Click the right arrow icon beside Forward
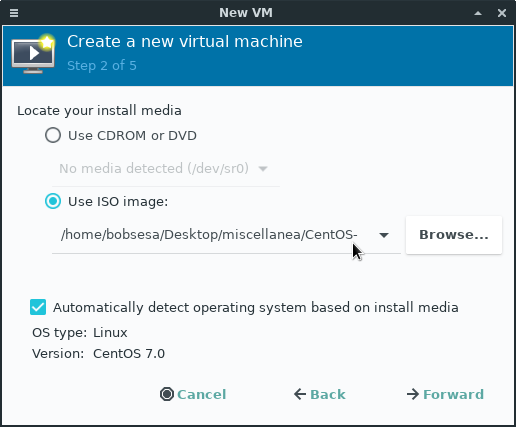Screen dimensions: 516x427 pyautogui.click(x=413, y=394)
